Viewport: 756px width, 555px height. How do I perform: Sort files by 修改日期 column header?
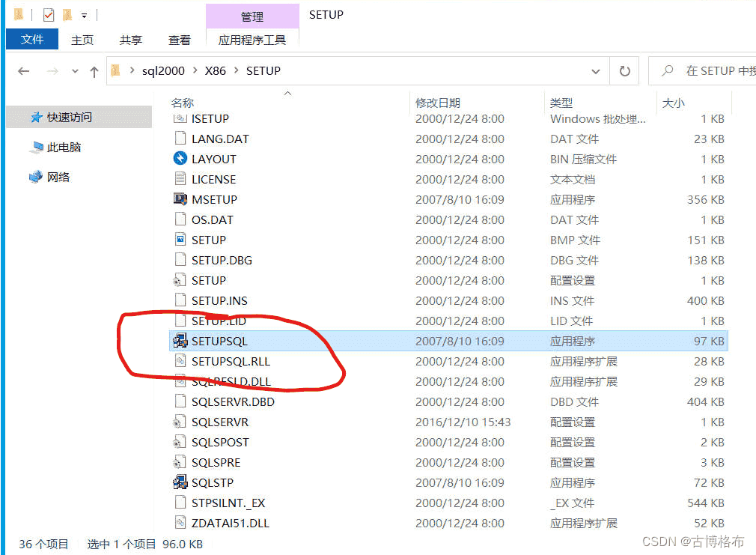[438, 103]
